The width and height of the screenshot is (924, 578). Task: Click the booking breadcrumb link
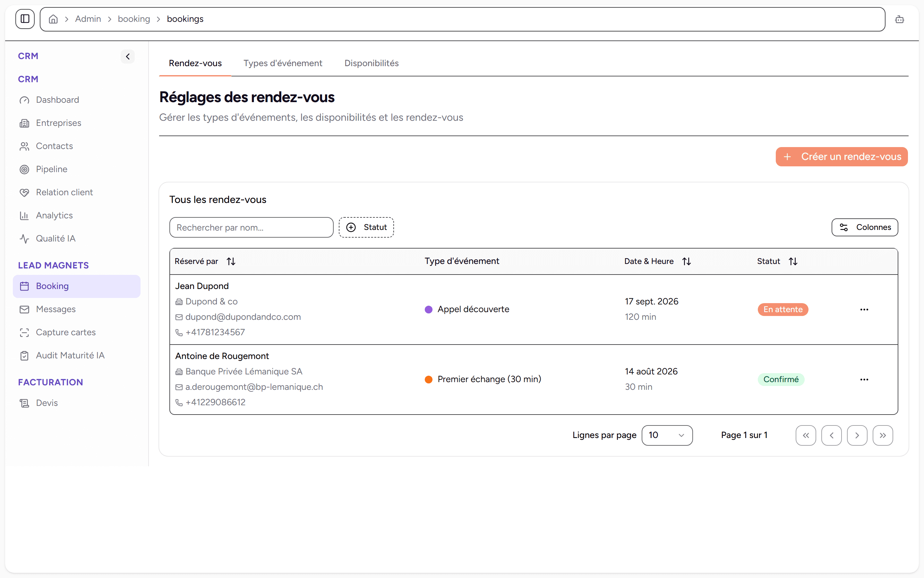(134, 19)
